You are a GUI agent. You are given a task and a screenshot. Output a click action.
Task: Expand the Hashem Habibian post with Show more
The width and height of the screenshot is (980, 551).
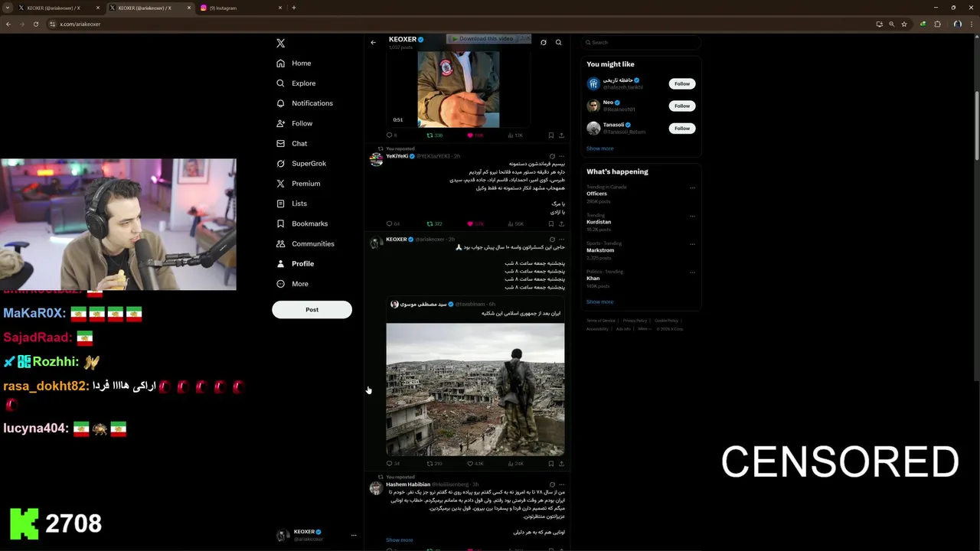(399, 540)
